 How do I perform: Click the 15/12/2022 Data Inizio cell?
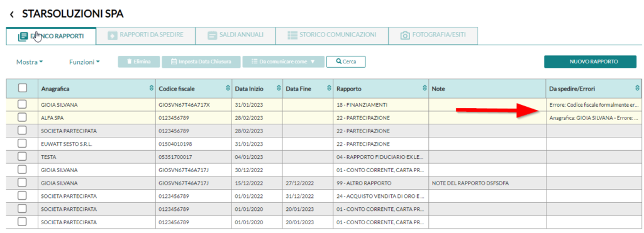pyautogui.click(x=257, y=183)
